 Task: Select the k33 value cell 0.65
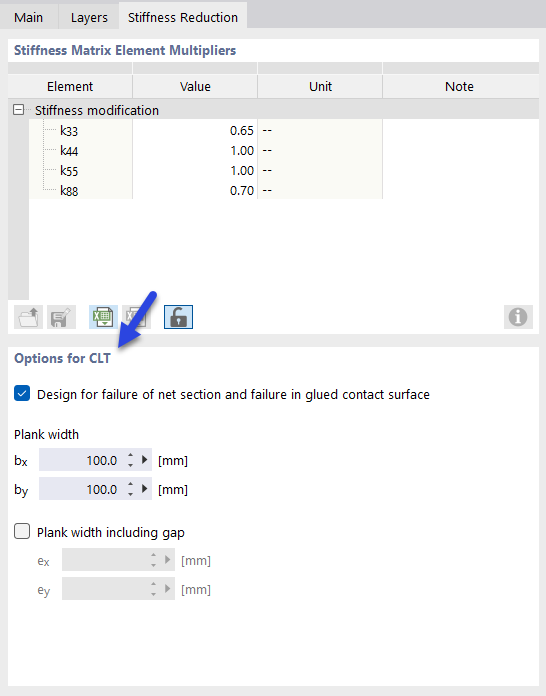[195, 130]
